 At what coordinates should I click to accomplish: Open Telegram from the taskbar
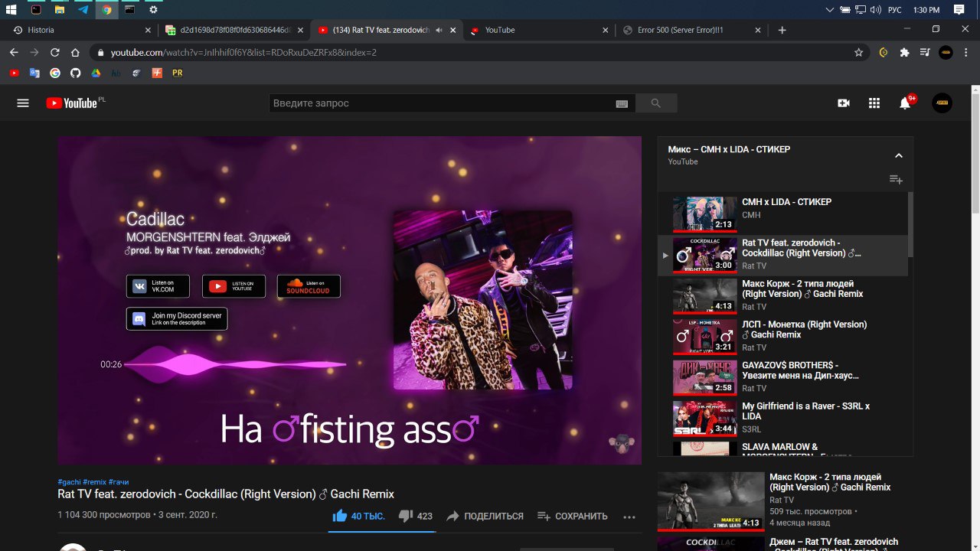pyautogui.click(x=83, y=10)
